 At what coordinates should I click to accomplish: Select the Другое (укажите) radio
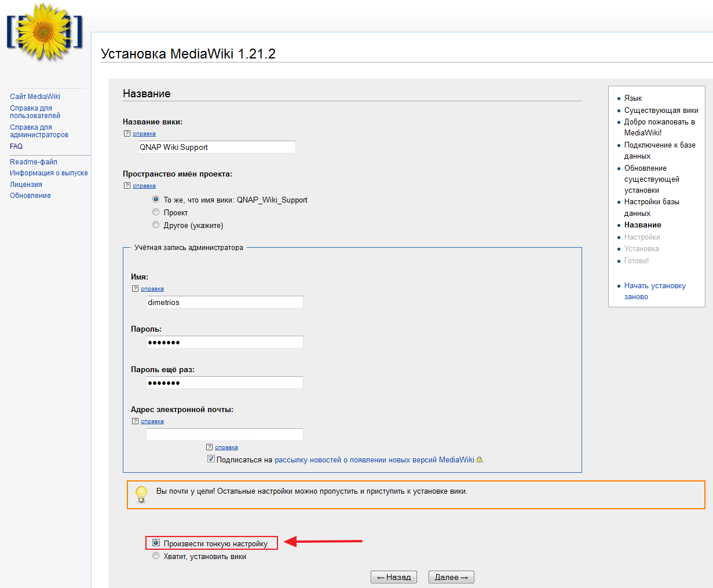pyautogui.click(x=156, y=225)
